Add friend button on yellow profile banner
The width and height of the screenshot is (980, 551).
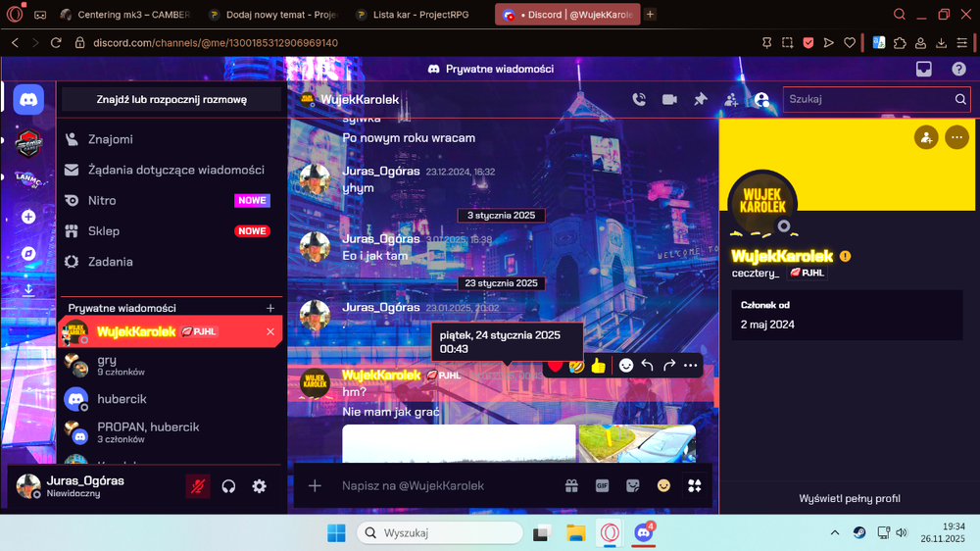926,137
